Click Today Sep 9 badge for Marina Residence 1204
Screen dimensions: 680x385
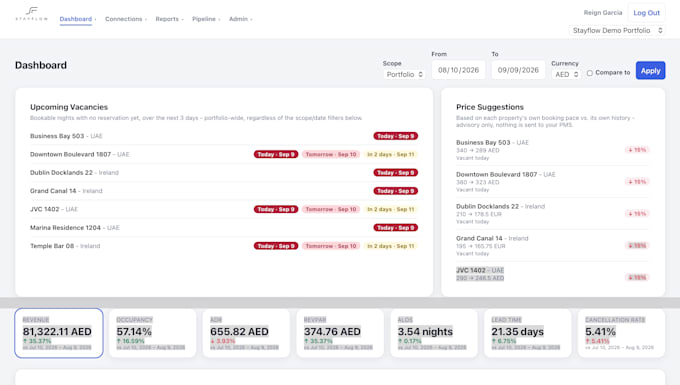coord(396,228)
